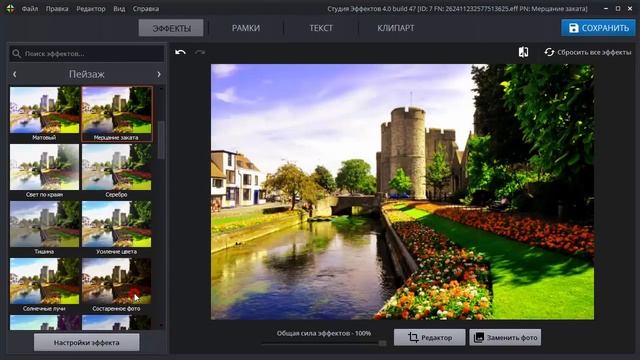
Task: Click the СОХРАНИТЬ save button
Action: (598, 28)
